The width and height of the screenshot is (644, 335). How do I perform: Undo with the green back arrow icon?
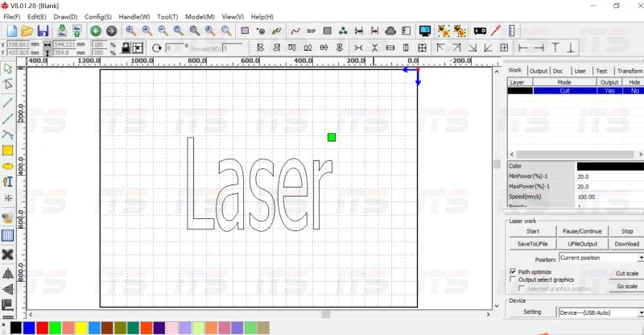point(96,31)
